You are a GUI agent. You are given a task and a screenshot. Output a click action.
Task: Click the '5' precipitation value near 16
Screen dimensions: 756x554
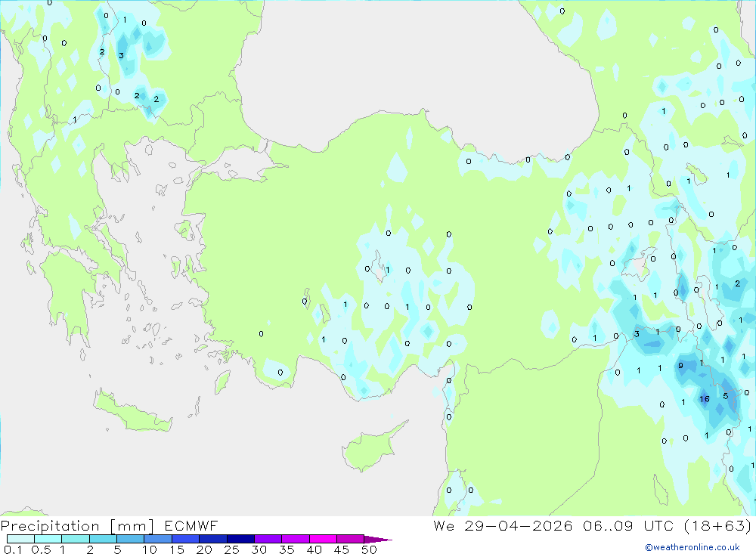tap(726, 396)
